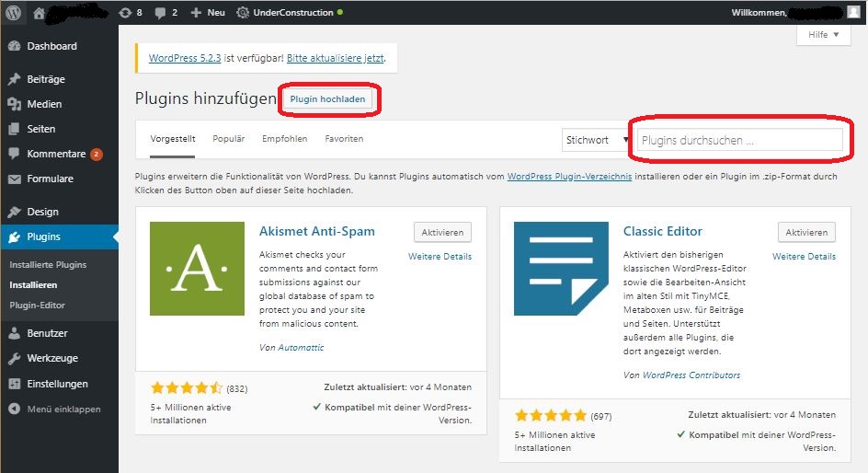Click the Plugins plug icon in sidebar
Viewport: 868px width, 473px height.
(x=15, y=237)
